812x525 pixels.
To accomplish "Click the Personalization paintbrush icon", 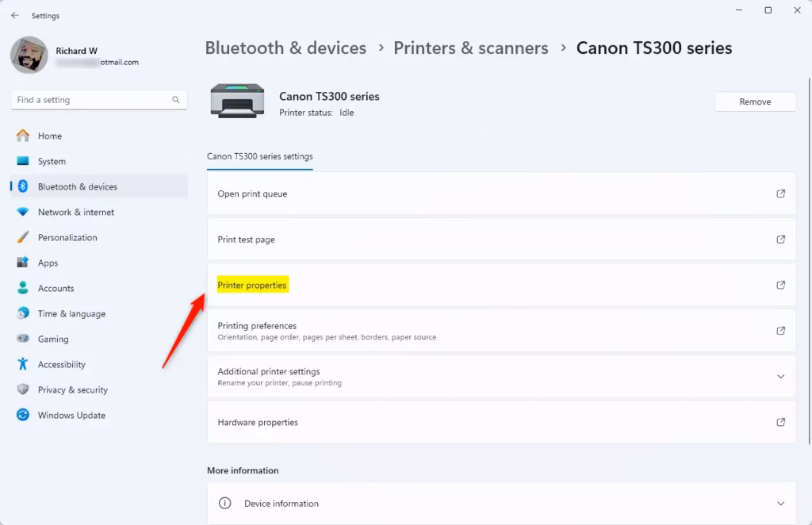I will coord(23,237).
